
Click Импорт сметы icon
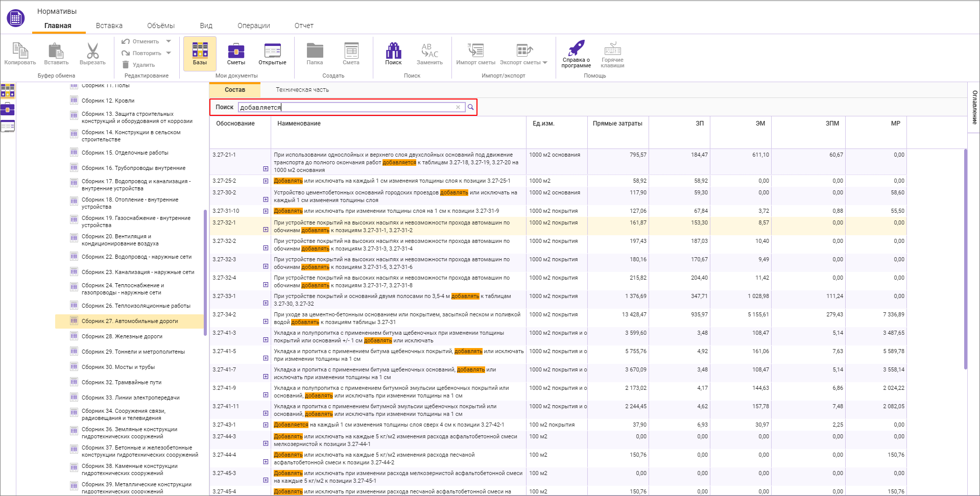pyautogui.click(x=475, y=50)
